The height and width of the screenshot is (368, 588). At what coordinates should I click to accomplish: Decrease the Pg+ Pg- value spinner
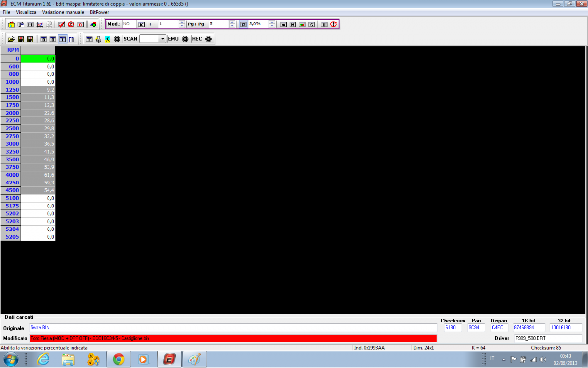click(x=232, y=26)
